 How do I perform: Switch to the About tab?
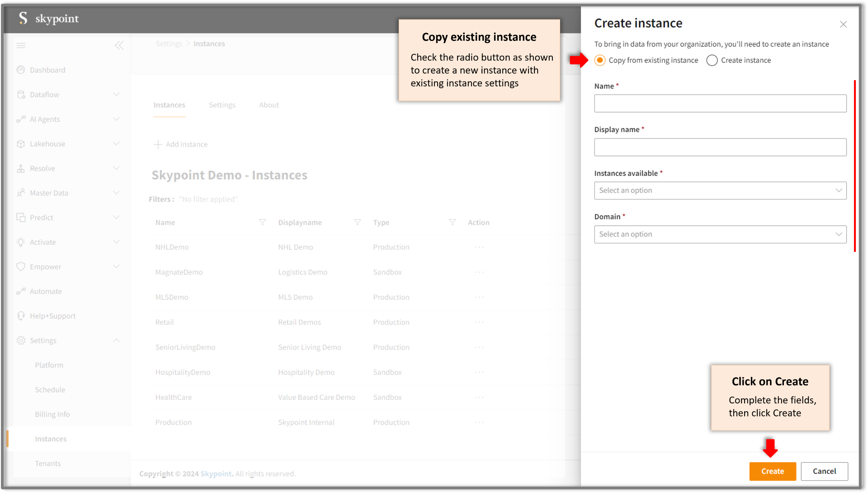(269, 105)
